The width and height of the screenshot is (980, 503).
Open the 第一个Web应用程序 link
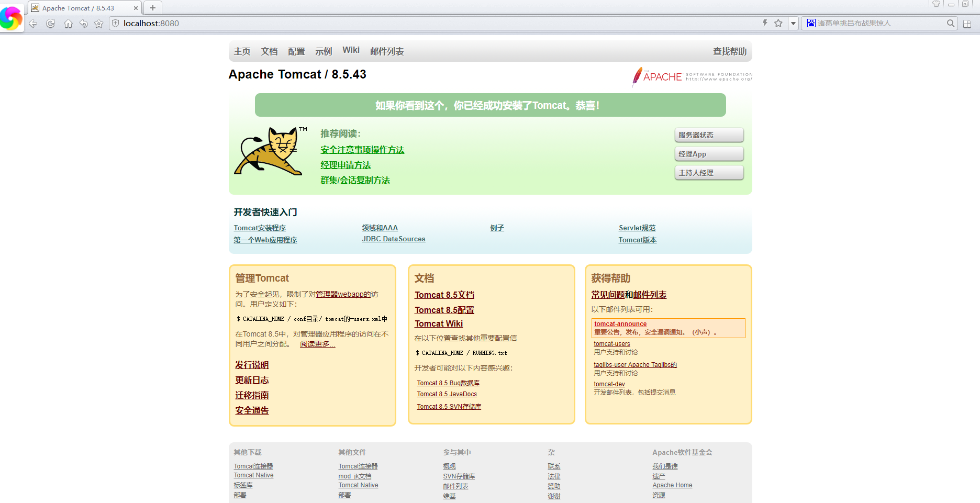265,240
